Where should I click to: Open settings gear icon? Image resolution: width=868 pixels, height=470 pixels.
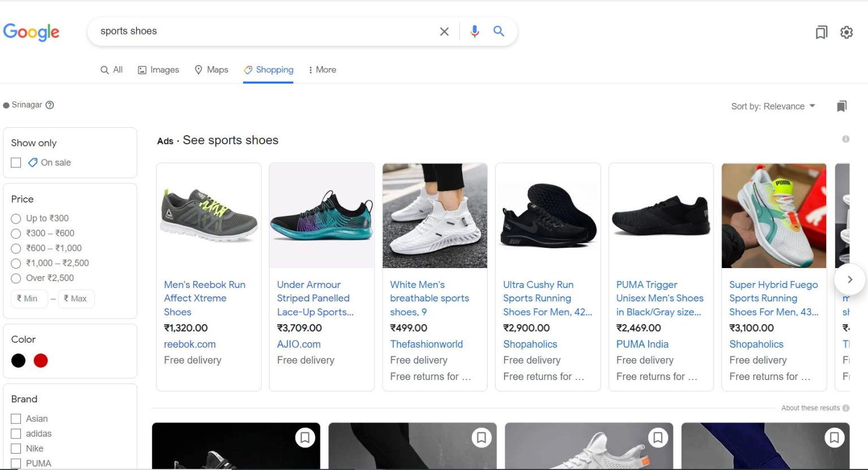pyautogui.click(x=847, y=32)
